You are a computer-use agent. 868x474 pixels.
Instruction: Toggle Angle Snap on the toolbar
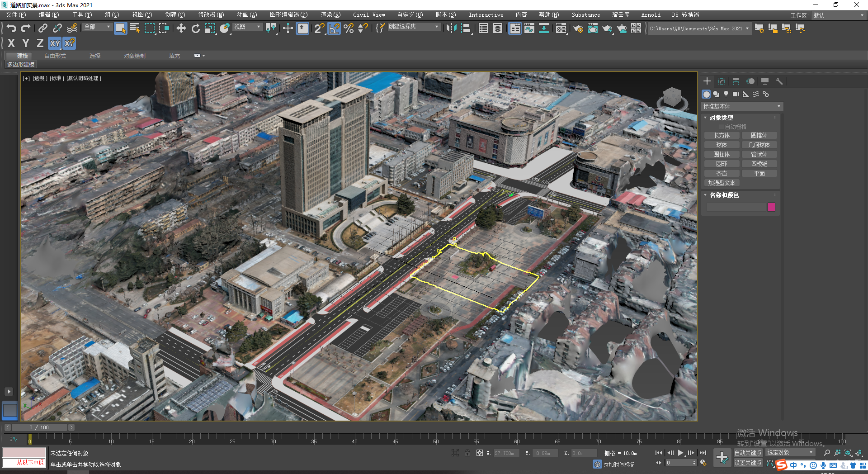click(x=334, y=28)
